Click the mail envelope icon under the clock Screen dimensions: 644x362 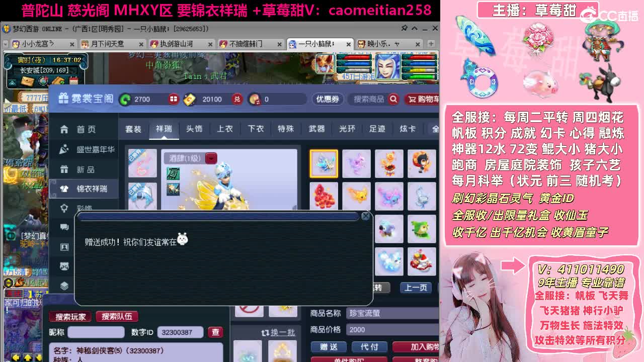coord(28,81)
